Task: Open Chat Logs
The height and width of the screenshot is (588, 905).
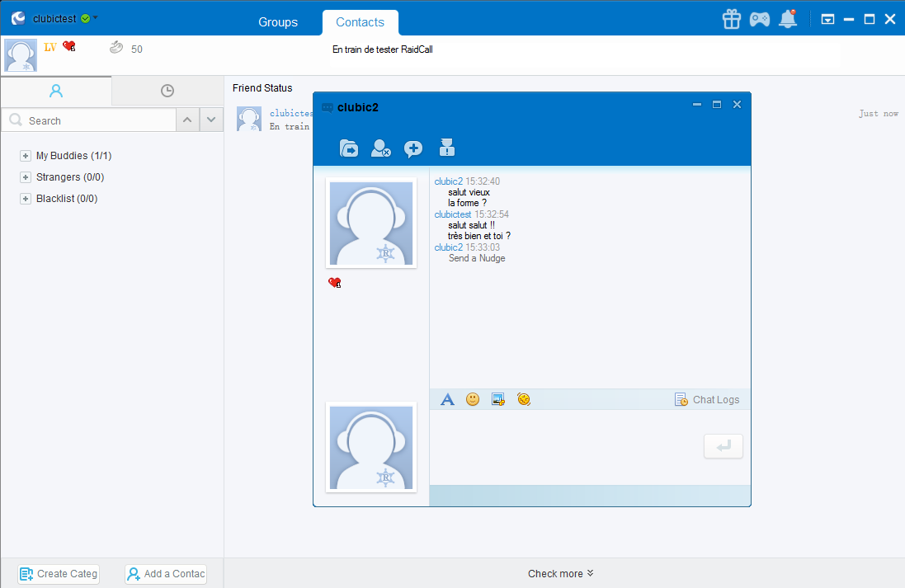Action: 707,399
